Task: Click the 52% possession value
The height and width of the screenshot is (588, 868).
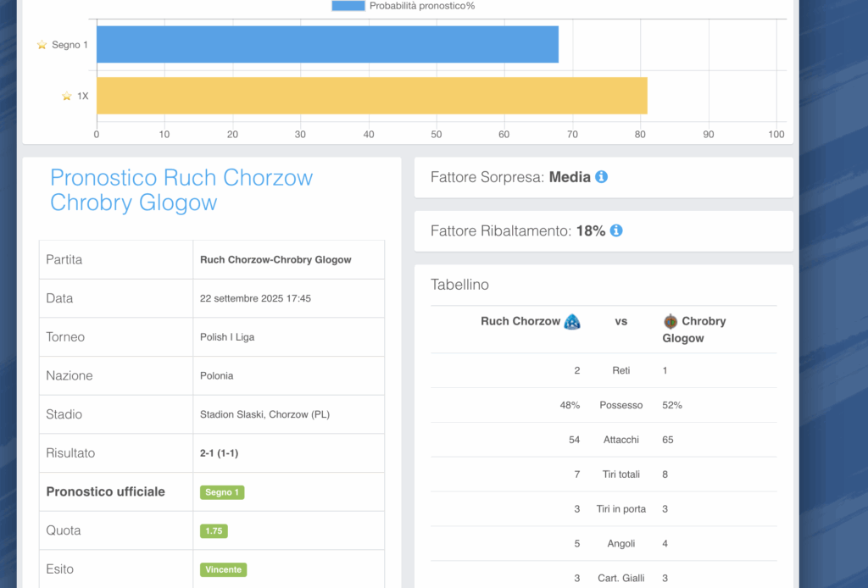Action: tap(672, 405)
